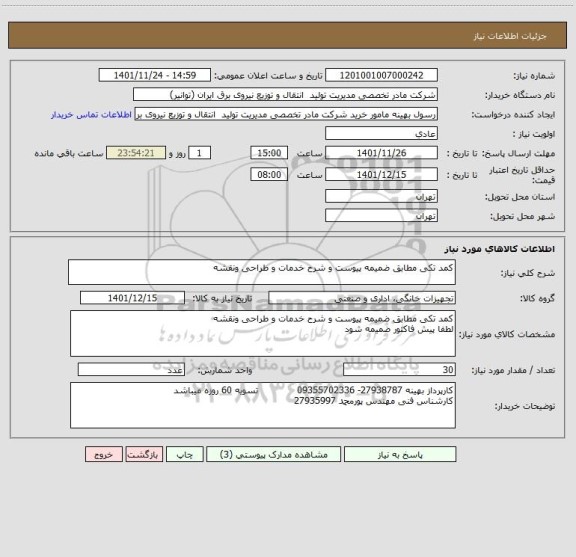
Task: Click the واحد شمارش field showing عدد
Action: tap(131, 370)
